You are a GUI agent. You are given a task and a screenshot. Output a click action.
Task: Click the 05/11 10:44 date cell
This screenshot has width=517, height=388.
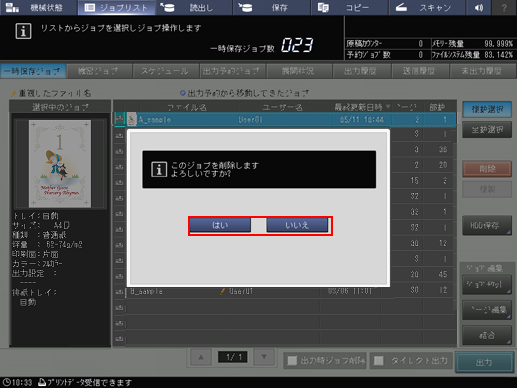tap(362, 120)
